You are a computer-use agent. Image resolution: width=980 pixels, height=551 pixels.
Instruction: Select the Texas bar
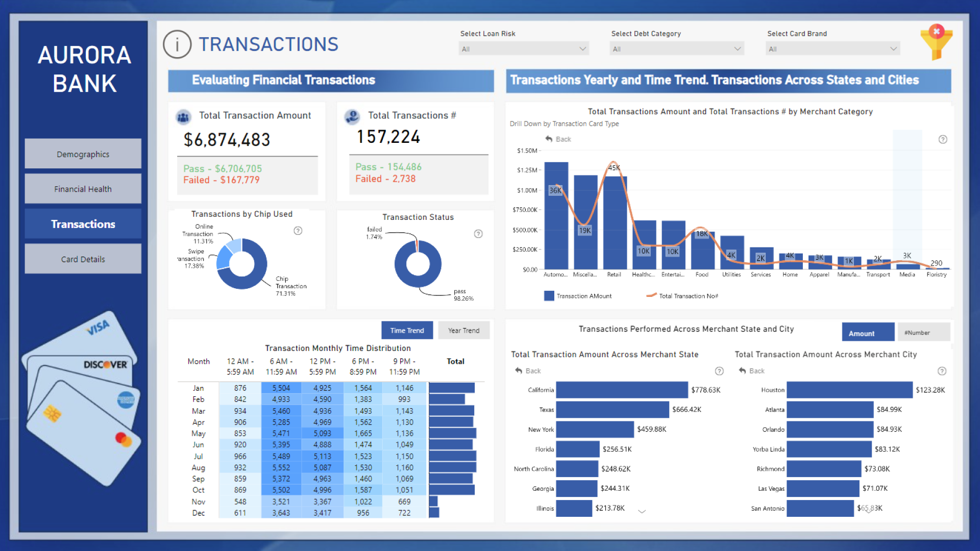pyautogui.click(x=612, y=410)
